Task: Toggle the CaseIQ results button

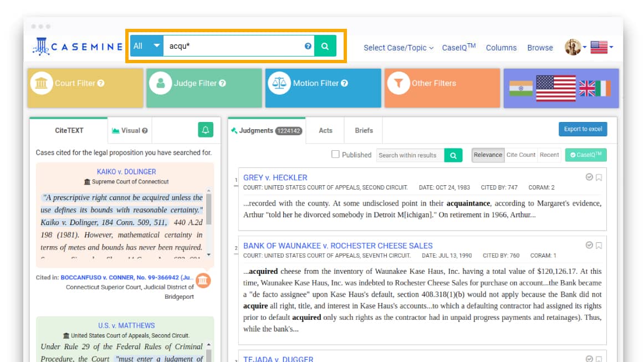Action: click(586, 155)
